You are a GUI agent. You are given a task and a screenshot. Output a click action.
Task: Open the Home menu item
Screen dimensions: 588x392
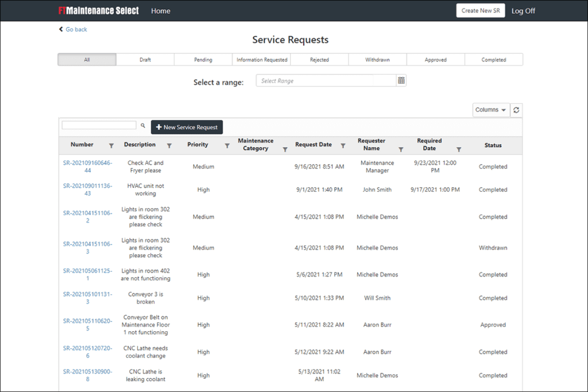coord(161,11)
